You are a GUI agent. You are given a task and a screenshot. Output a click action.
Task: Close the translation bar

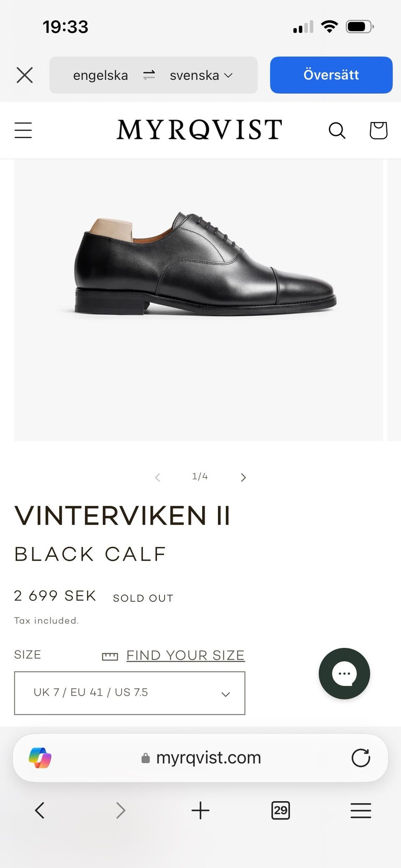(x=25, y=76)
